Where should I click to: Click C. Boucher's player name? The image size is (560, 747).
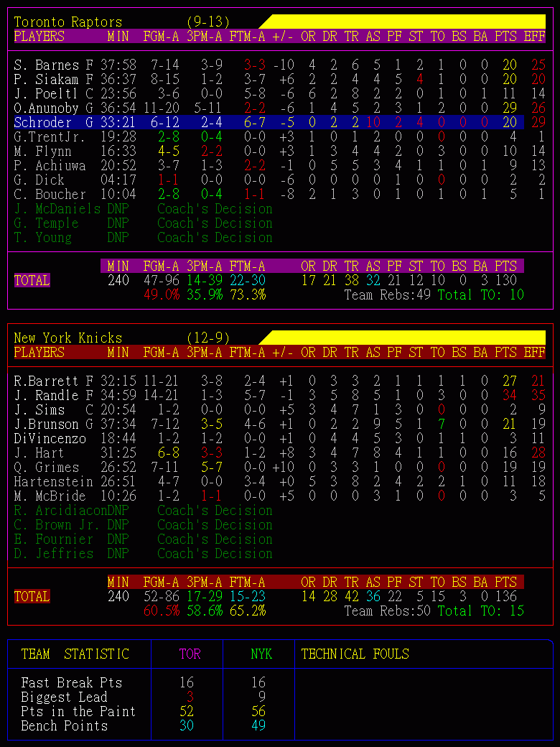(x=50, y=195)
